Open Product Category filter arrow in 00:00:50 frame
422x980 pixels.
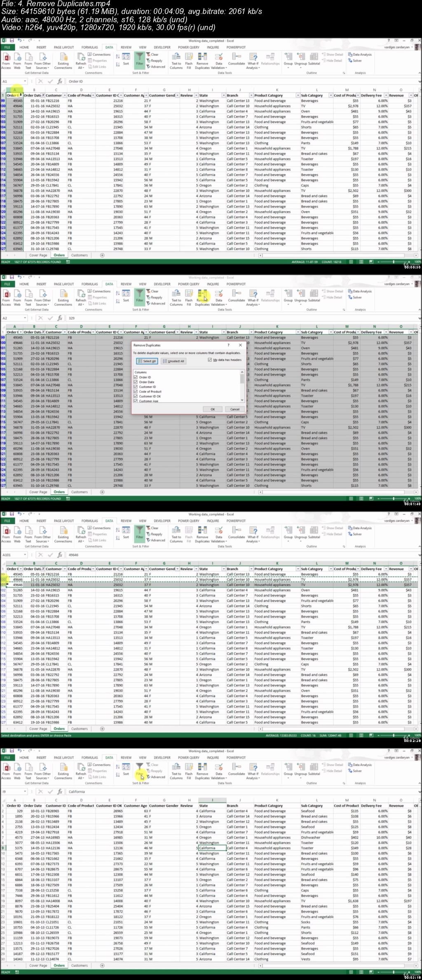pyautogui.click(x=297, y=96)
